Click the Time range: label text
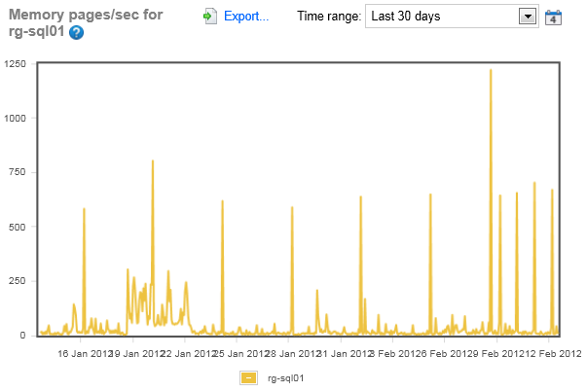 point(328,17)
